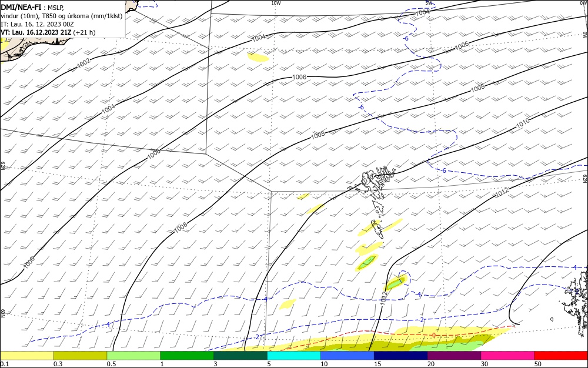The width and height of the screenshot is (588, 368).
Task: Click the medium green 1–3 legend swatch
Action: [x=187, y=356]
